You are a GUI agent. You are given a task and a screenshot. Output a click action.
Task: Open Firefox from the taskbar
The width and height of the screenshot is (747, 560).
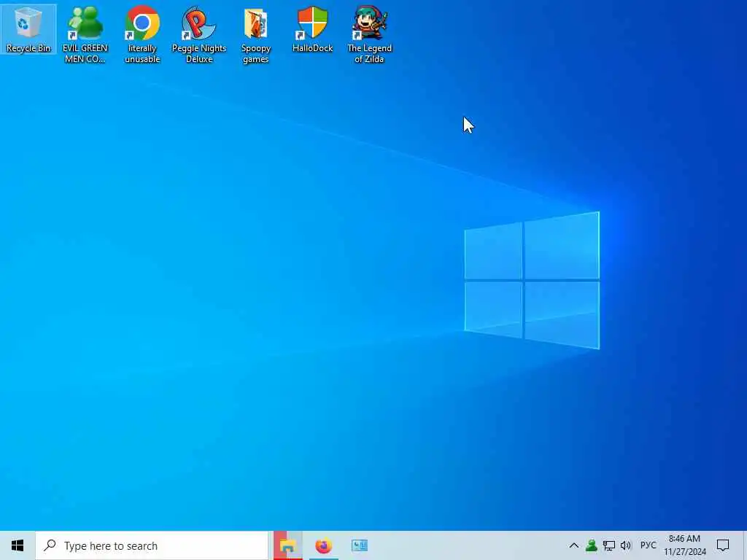click(323, 545)
